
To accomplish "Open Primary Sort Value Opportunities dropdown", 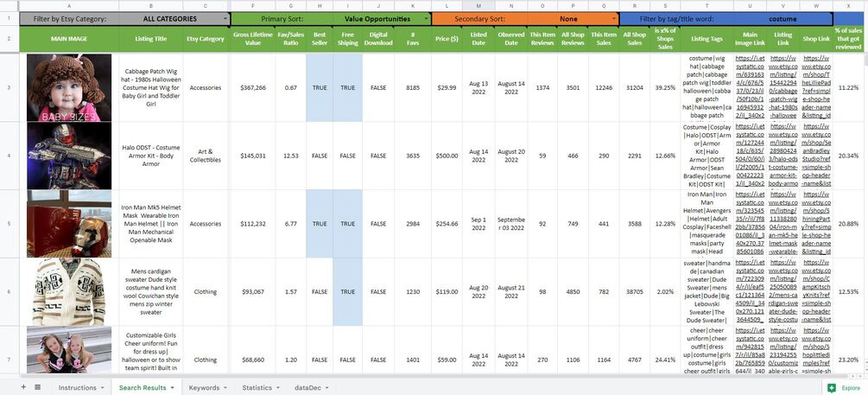I will [x=427, y=19].
